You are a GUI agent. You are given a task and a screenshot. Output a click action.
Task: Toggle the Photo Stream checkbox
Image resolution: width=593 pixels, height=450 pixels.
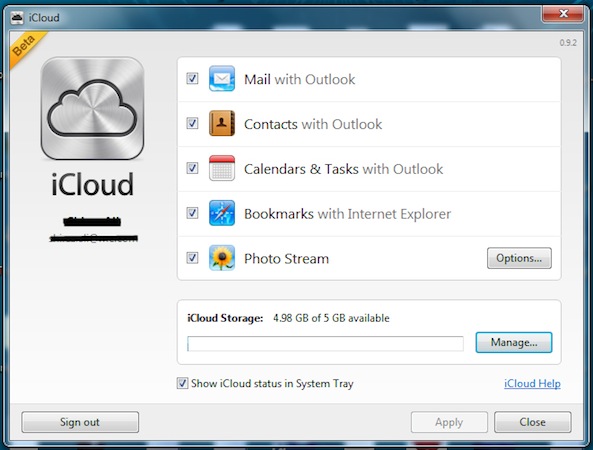pos(192,258)
